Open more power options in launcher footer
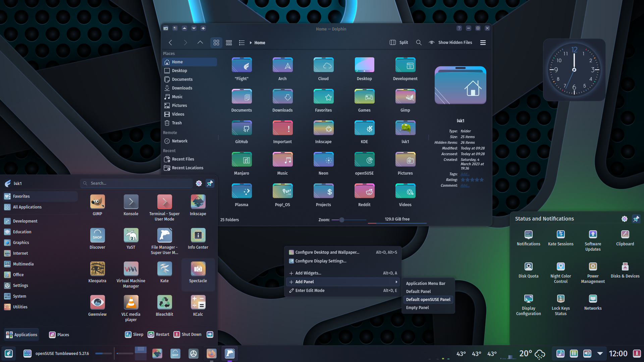 tap(210, 335)
